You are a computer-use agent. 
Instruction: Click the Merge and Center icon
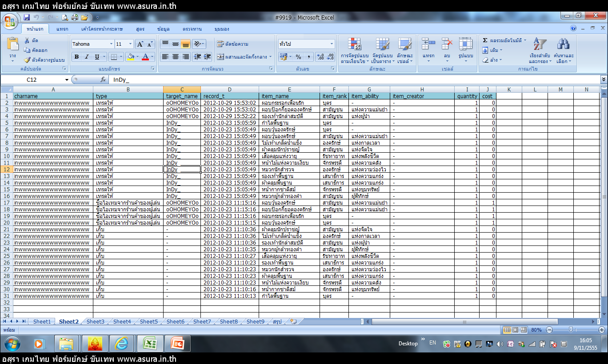pos(221,57)
